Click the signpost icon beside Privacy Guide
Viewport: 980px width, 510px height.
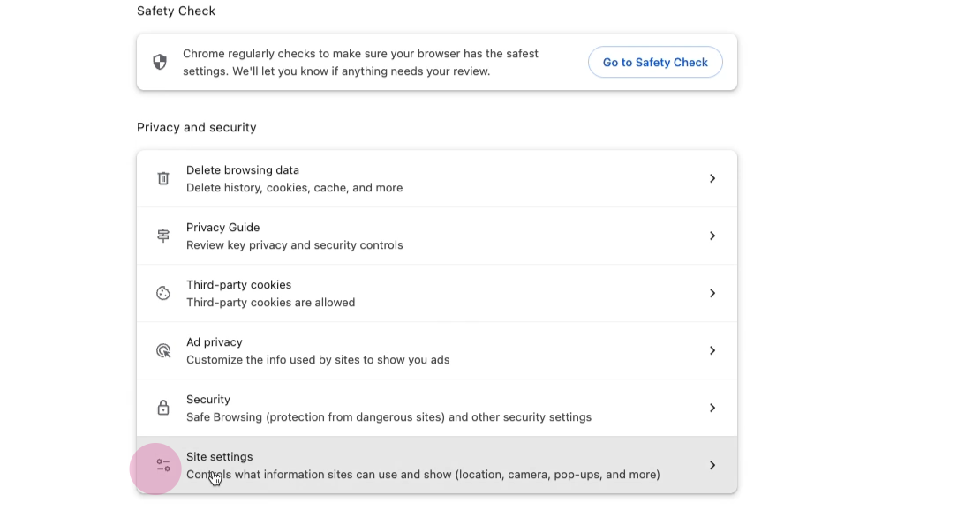click(x=163, y=236)
